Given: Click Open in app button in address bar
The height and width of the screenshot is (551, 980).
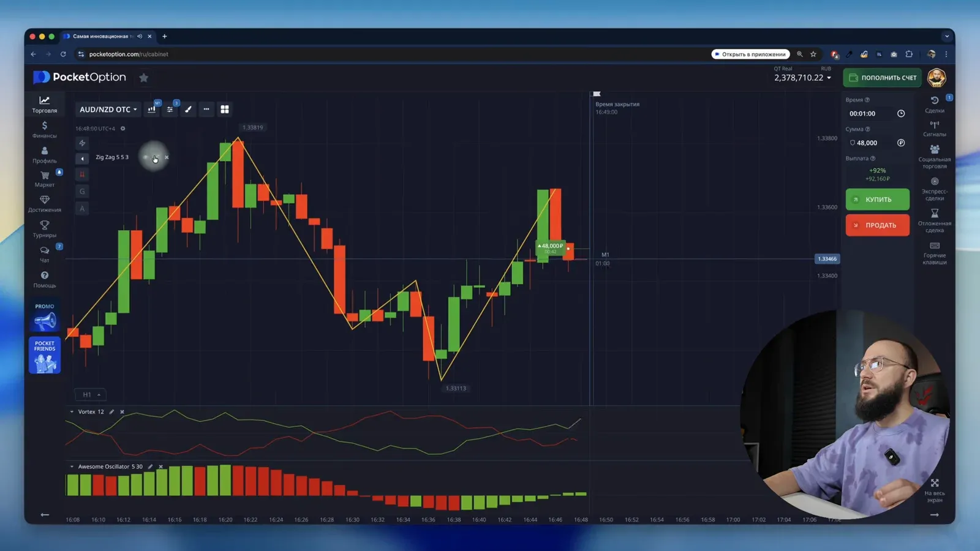Looking at the screenshot, I should pyautogui.click(x=750, y=54).
